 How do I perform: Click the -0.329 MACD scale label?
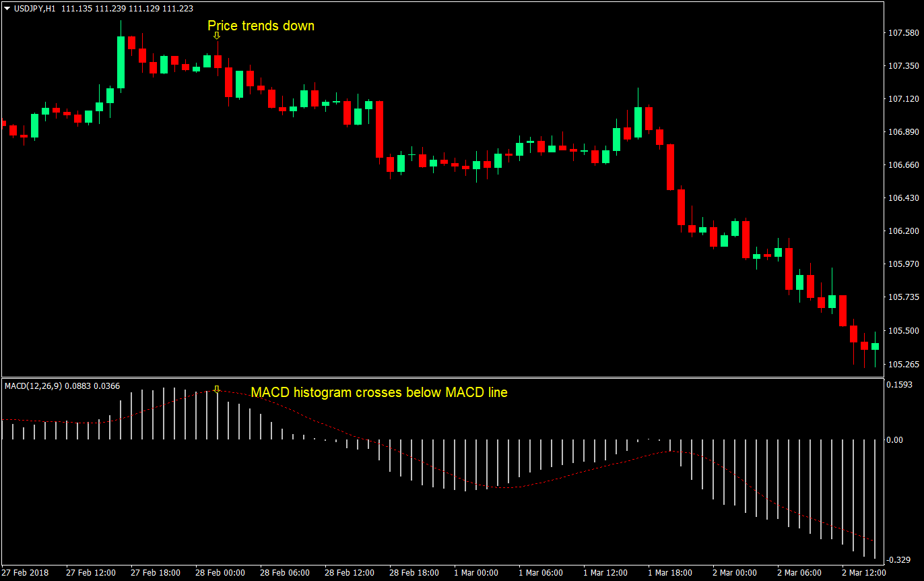click(x=900, y=559)
